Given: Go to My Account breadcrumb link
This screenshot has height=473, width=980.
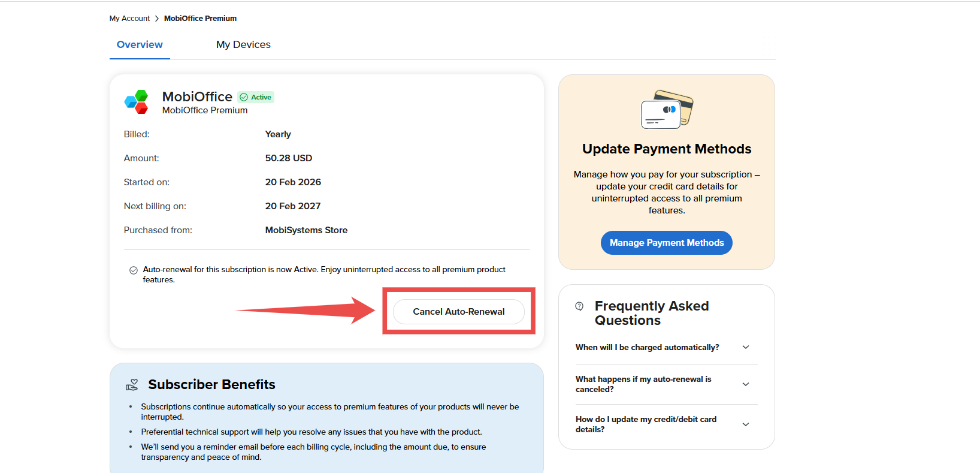Looking at the screenshot, I should click(x=129, y=19).
